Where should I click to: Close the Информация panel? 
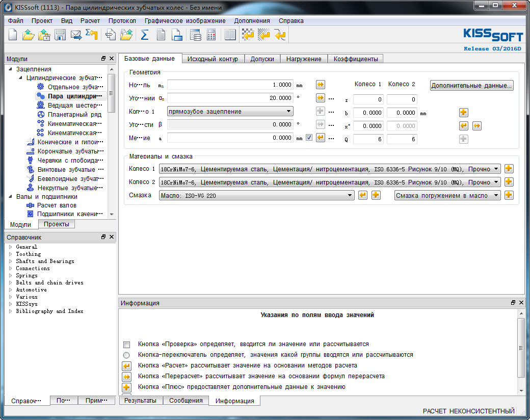[x=521, y=303]
